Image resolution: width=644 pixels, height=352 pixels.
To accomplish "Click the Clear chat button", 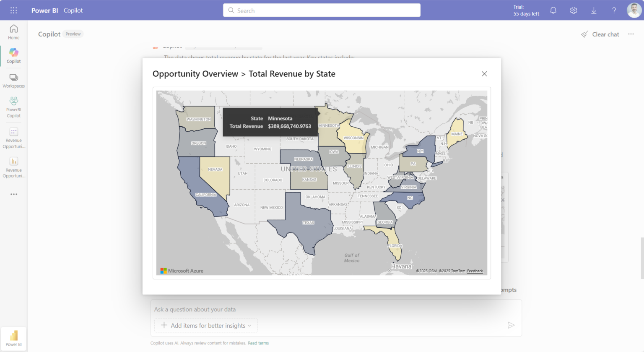I will coord(600,34).
